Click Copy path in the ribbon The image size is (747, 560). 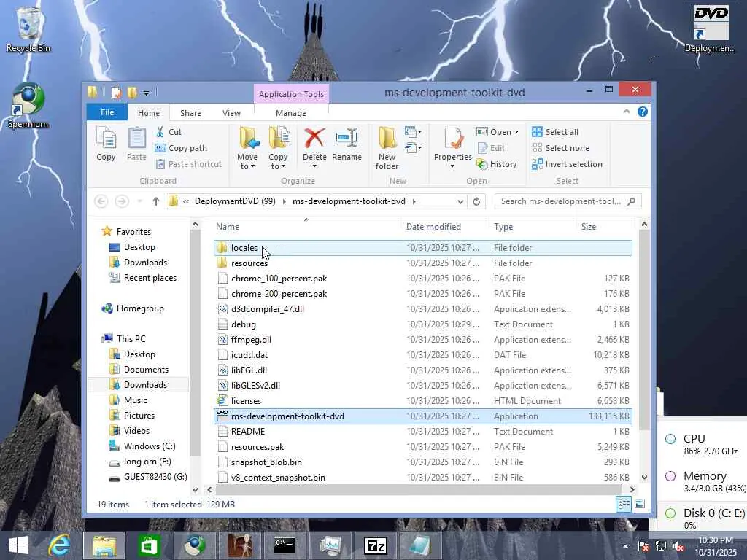point(181,148)
